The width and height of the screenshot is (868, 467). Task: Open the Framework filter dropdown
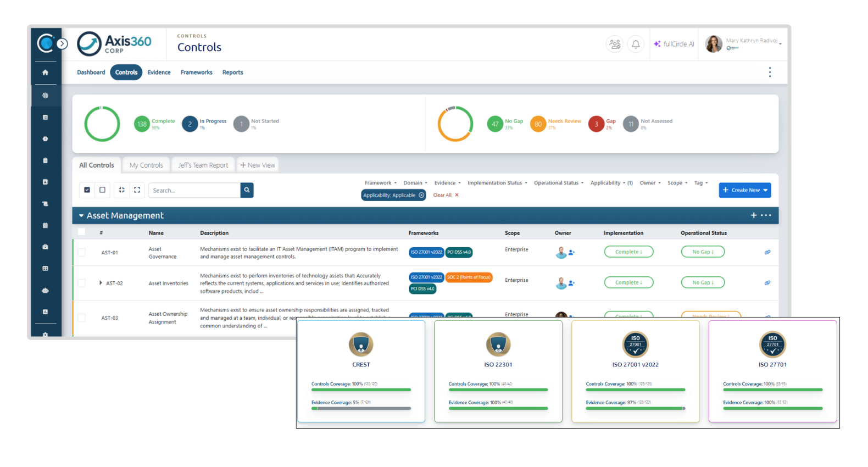click(x=381, y=183)
